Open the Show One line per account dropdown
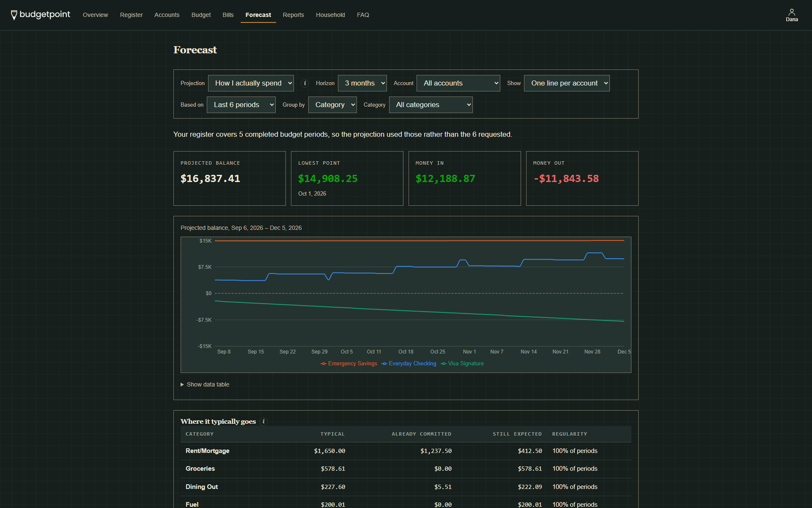 tap(567, 83)
